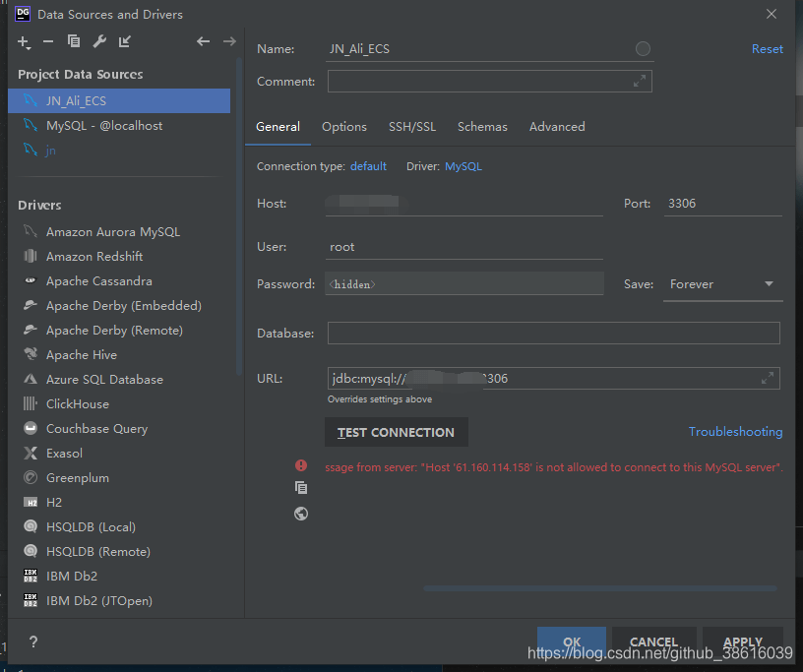The height and width of the screenshot is (672, 803).
Task: Select MySQL - @localhost data source
Action: pyautogui.click(x=119, y=126)
